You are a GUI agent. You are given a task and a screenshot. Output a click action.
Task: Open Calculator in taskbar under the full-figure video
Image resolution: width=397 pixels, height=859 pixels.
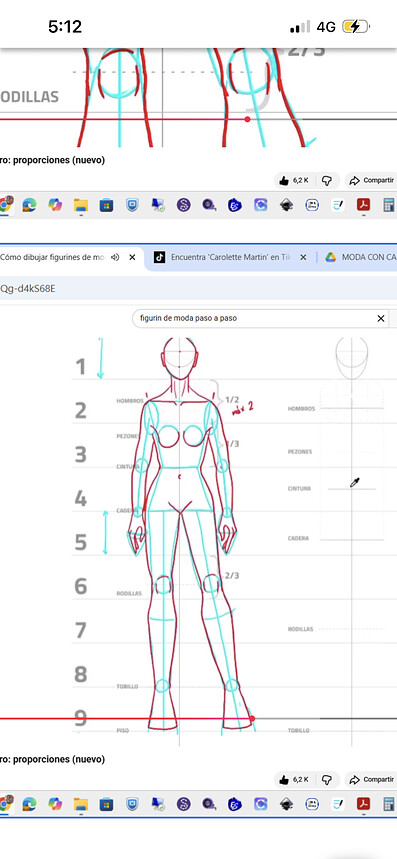(x=389, y=804)
